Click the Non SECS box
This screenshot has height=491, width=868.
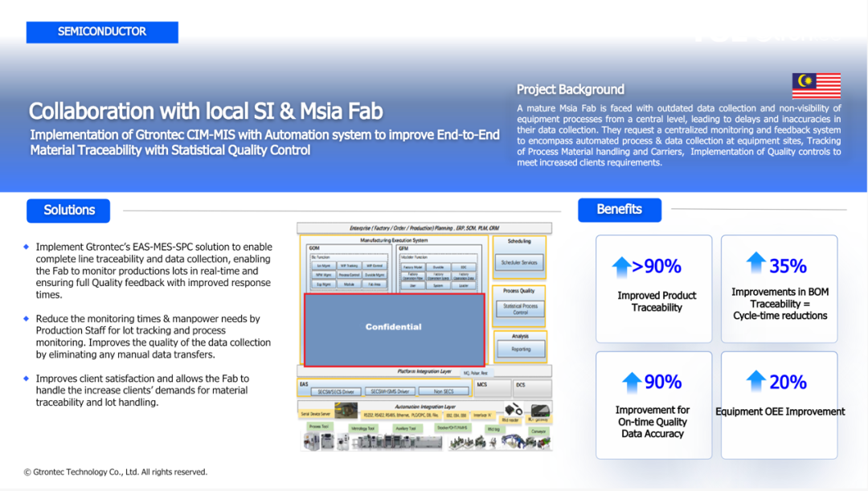click(x=444, y=392)
